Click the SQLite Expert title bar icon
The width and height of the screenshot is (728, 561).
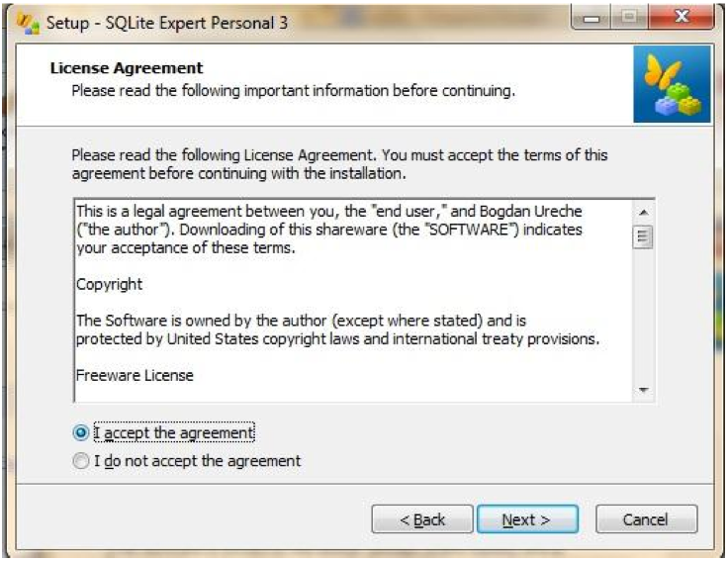click(x=28, y=23)
